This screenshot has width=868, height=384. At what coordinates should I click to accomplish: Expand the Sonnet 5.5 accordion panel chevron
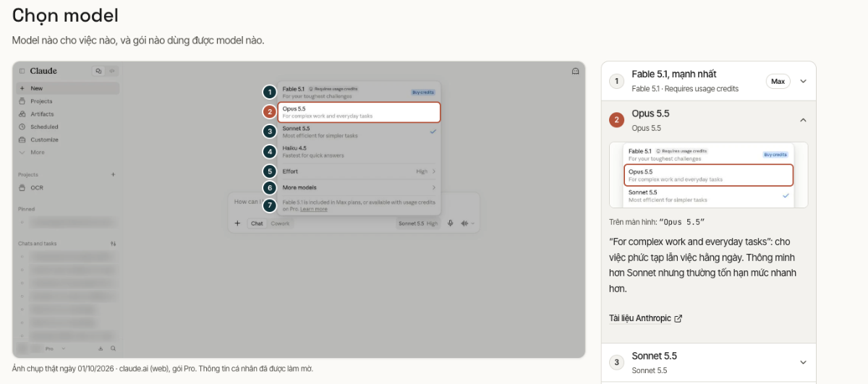point(803,362)
